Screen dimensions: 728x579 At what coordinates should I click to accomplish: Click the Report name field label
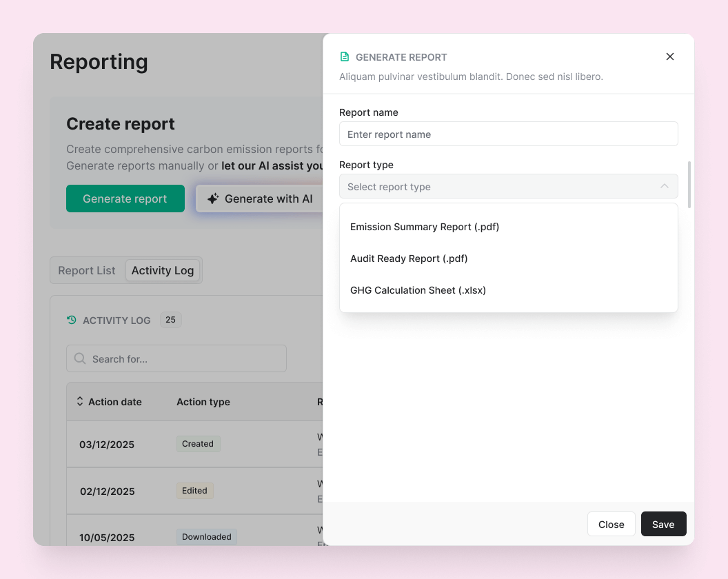click(x=369, y=112)
